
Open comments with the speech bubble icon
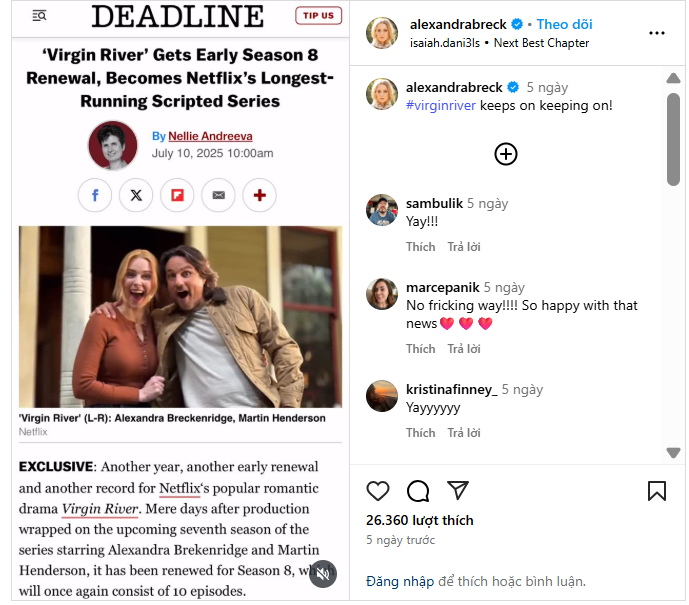click(x=418, y=491)
